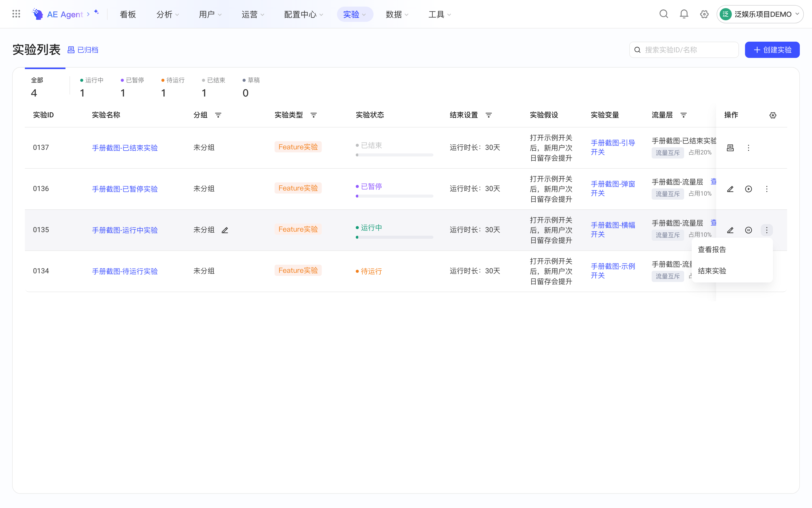The height and width of the screenshot is (508, 812).
Task: Open the 已归档 archived list
Action: 83,50
